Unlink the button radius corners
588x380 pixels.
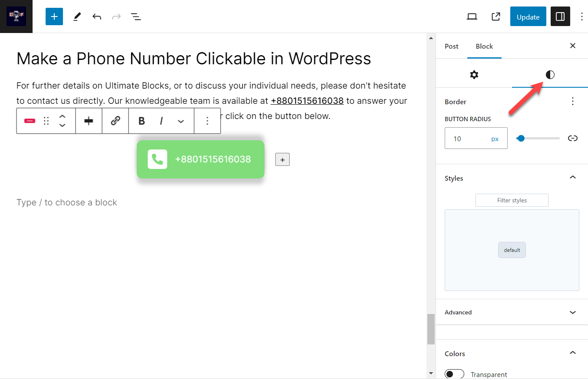point(573,138)
